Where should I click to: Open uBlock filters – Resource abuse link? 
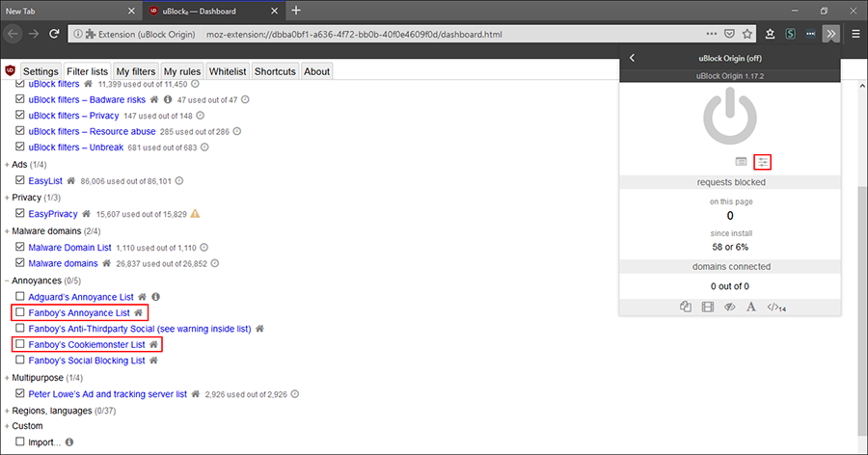tap(92, 131)
